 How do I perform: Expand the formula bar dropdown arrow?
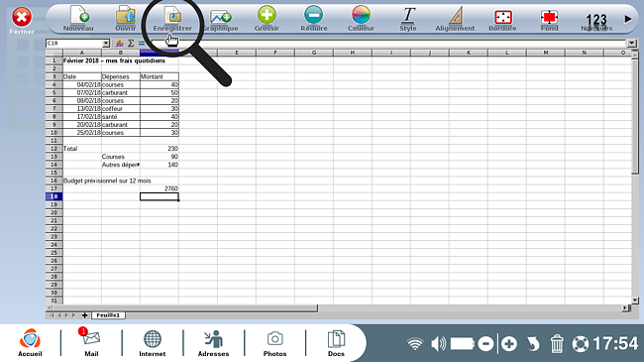[631, 44]
